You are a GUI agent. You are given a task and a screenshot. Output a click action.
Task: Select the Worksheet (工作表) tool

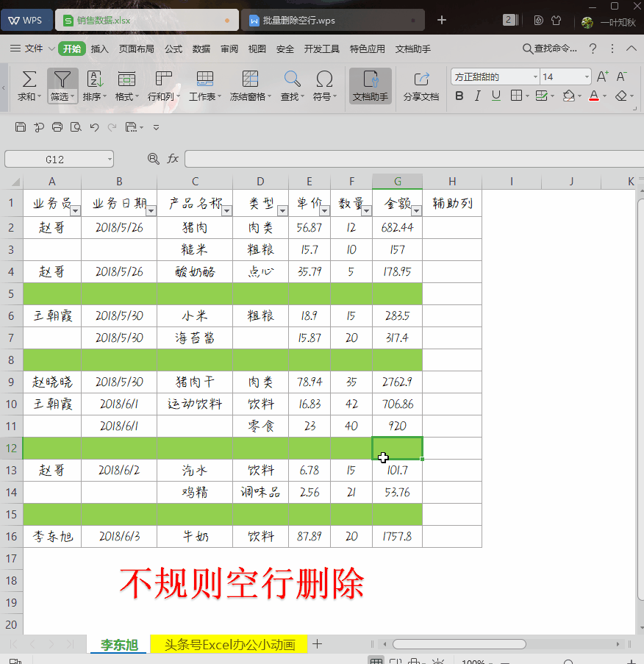[x=204, y=85]
